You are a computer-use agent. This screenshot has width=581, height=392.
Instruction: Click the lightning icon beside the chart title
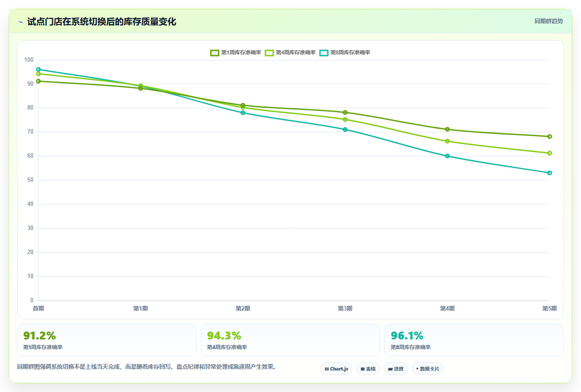click(21, 22)
